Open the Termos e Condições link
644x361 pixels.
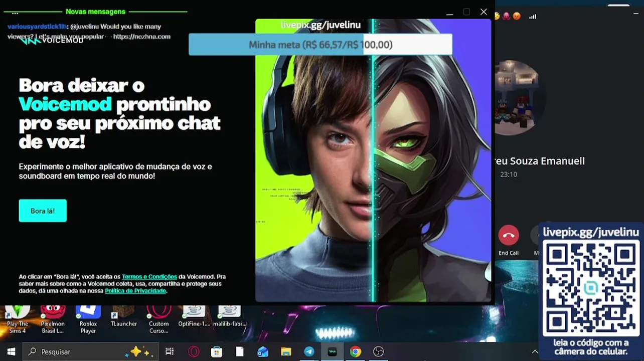click(x=149, y=277)
